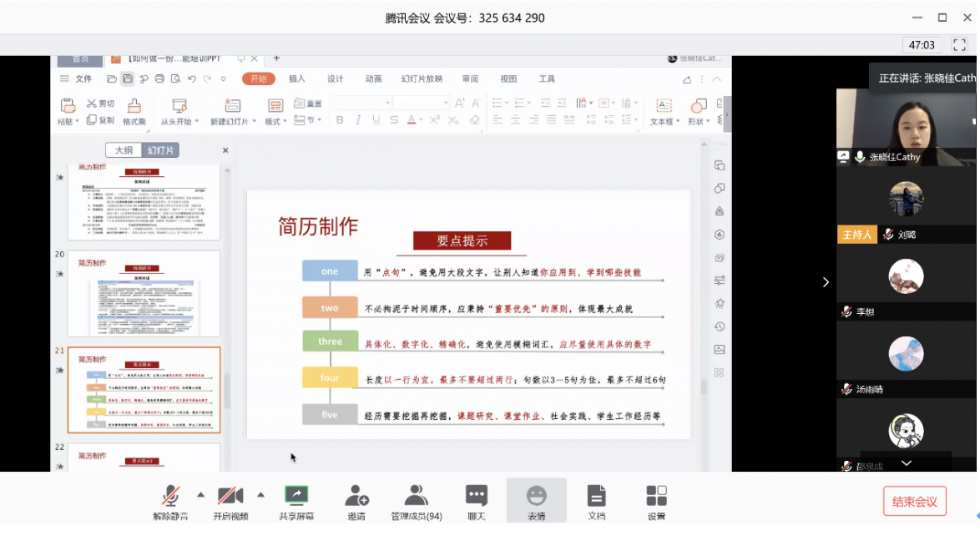Switch slide panel to outline view
Image resolution: width=980 pixels, height=536 pixels.
[124, 150]
